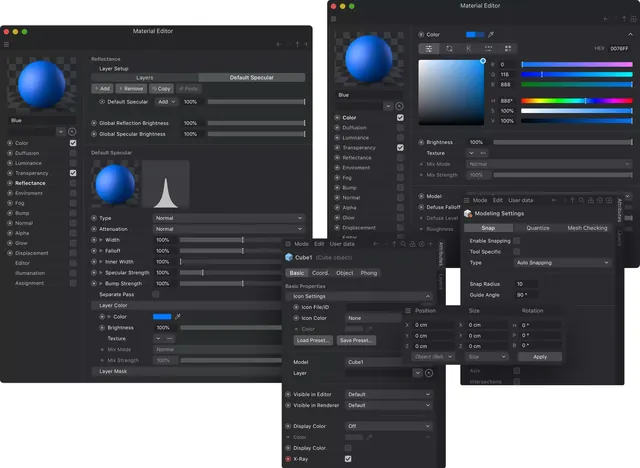Click search icon in Modeling Settings header

pyautogui.click(x=581, y=200)
